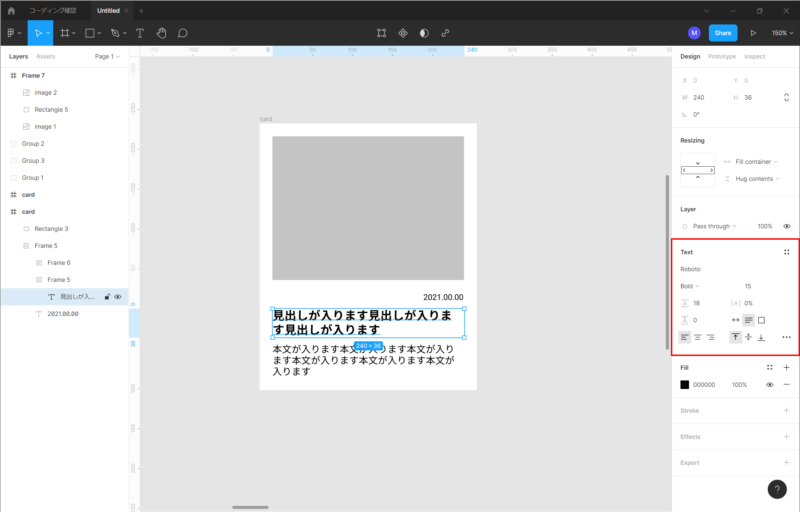The height and width of the screenshot is (512, 800).
Task: Click the black Fill color swatch
Action: [x=685, y=384]
